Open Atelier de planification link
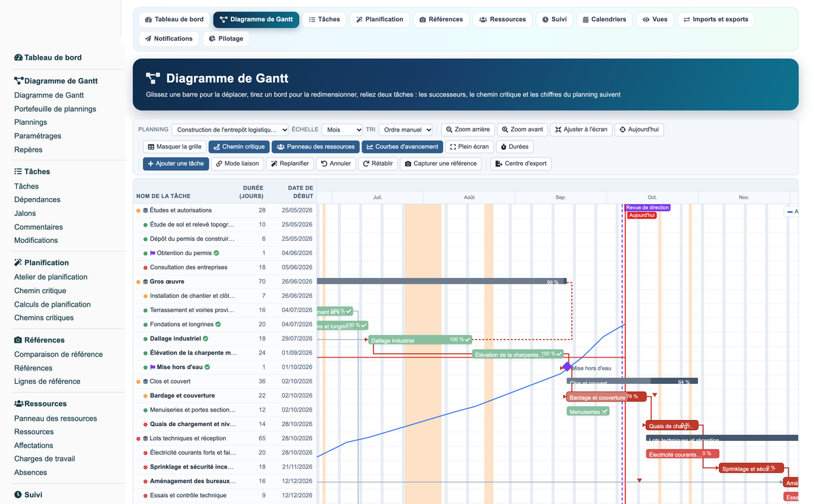 tap(51, 277)
